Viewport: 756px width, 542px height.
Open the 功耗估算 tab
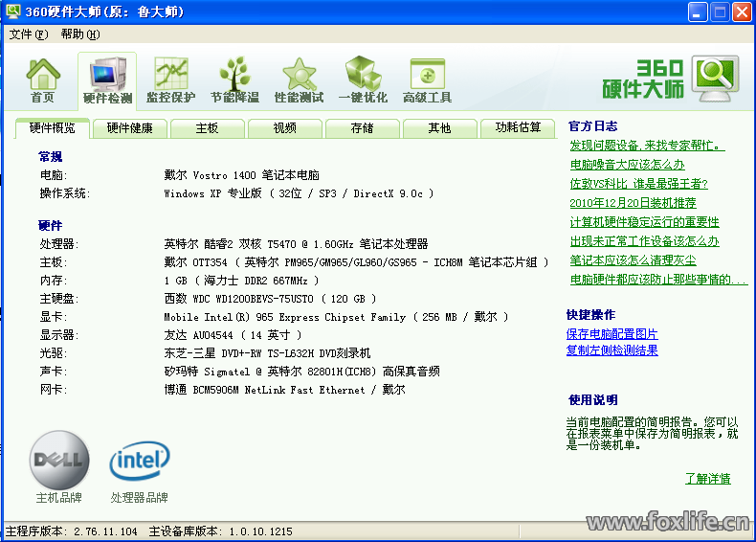[x=518, y=128]
